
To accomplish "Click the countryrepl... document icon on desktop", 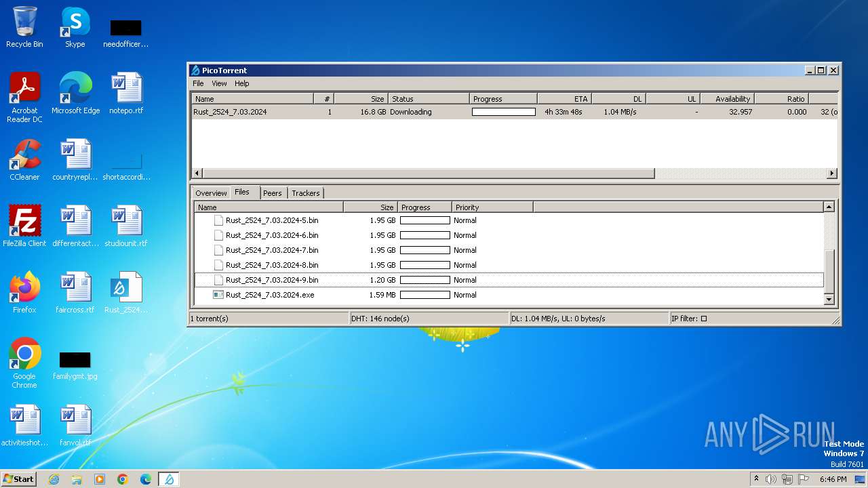I will 75,160.
